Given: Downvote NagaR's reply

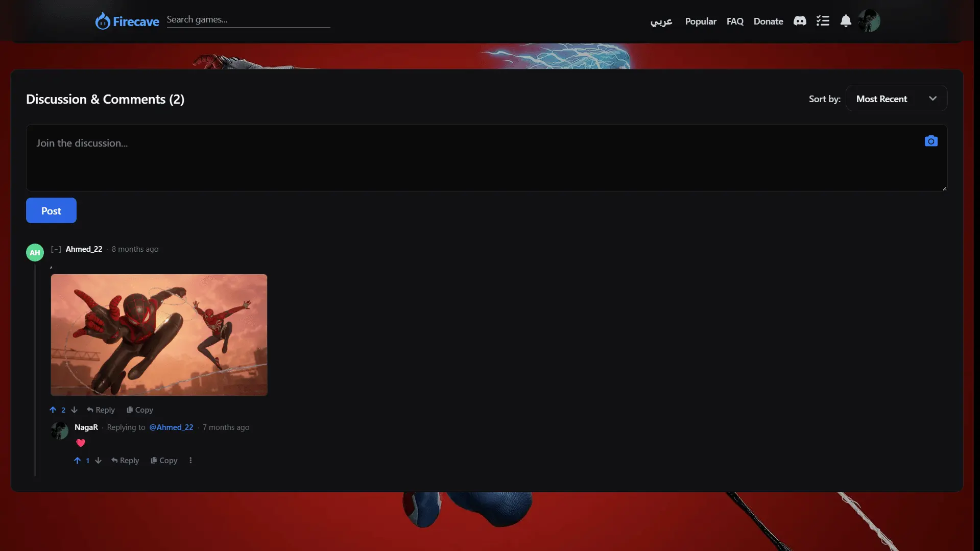Looking at the screenshot, I should pos(98,461).
